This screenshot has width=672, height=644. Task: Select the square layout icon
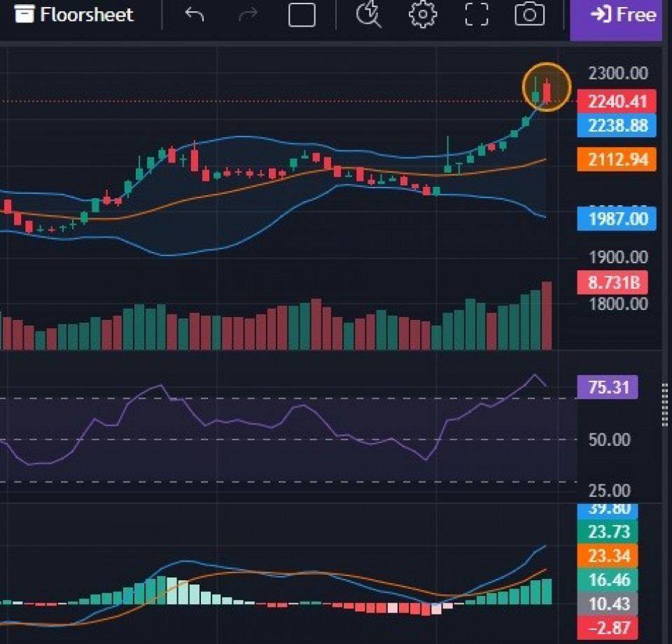(302, 15)
